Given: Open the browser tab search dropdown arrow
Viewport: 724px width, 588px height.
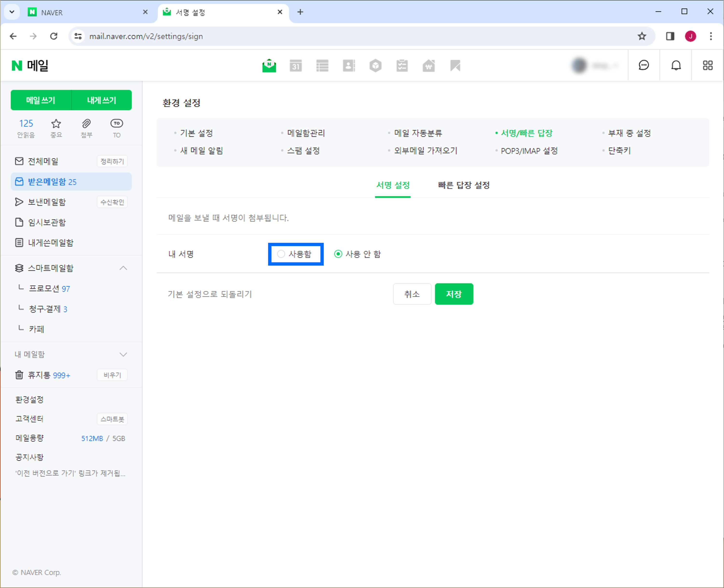Looking at the screenshot, I should (12, 12).
